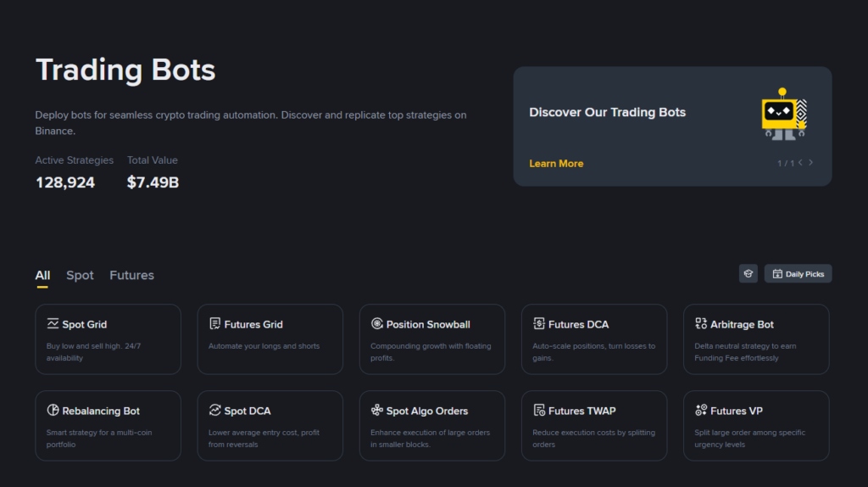Viewport: 868px width, 487px height.
Task: Click the Discover Our Trading Bots heading
Action: [607, 113]
